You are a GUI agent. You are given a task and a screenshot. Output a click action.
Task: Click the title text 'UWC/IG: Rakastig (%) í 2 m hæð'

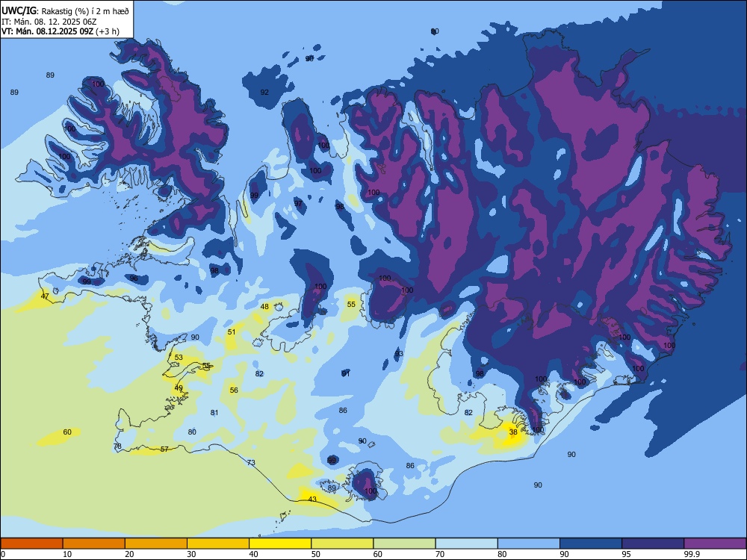click(65, 11)
